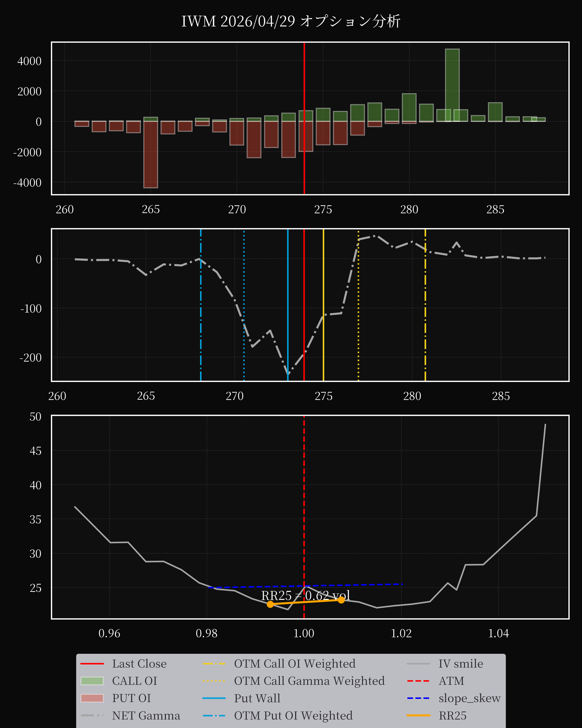Image resolution: width=582 pixels, height=728 pixels.
Task: Click the "-100" y-axis label on gamma chart
Action: coord(31,308)
